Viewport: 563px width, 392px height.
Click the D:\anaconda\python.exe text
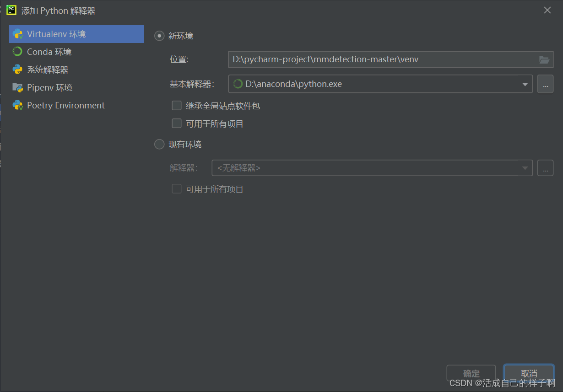click(294, 84)
